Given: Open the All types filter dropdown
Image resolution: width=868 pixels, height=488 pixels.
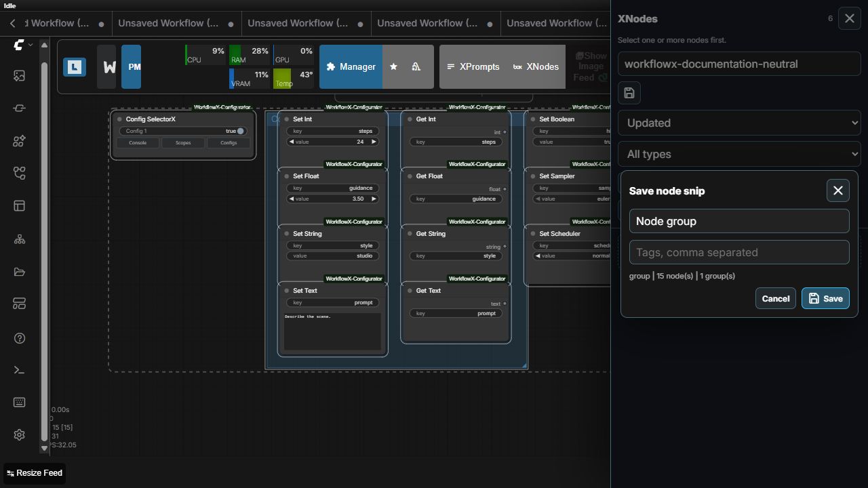Looking at the screenshot, I should [739, 154].
